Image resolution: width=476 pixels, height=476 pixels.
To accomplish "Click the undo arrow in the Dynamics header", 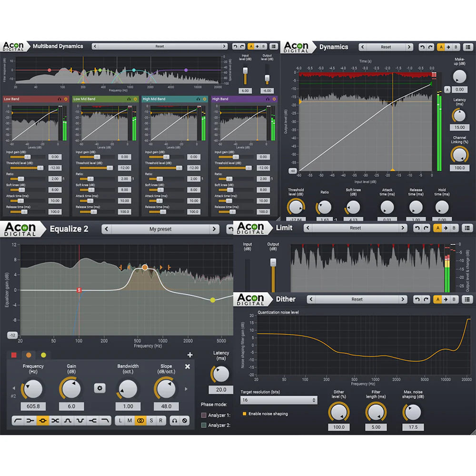I will coord(422,47).
